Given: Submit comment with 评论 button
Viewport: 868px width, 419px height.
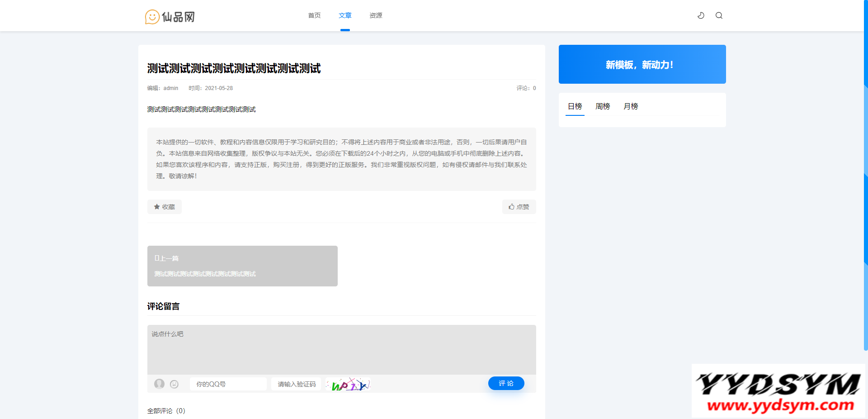Looking at the screenshot, I should tap(506, 383).
